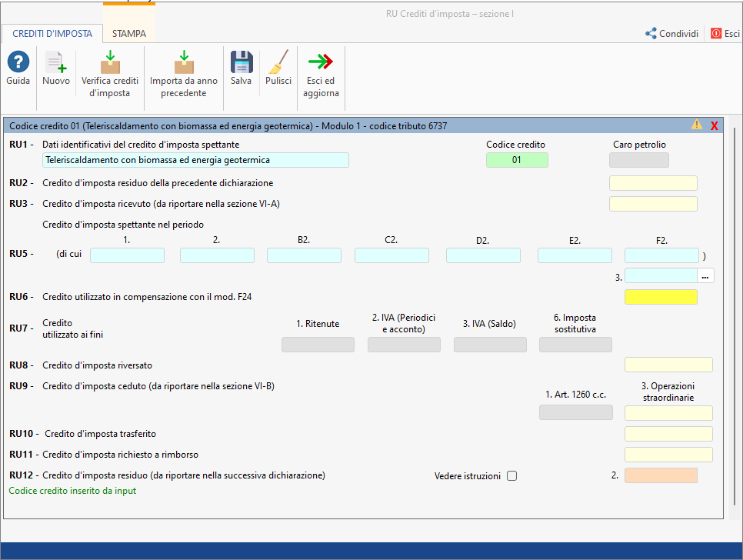Click the RU11 rimborso field

[x=668, y=455]
